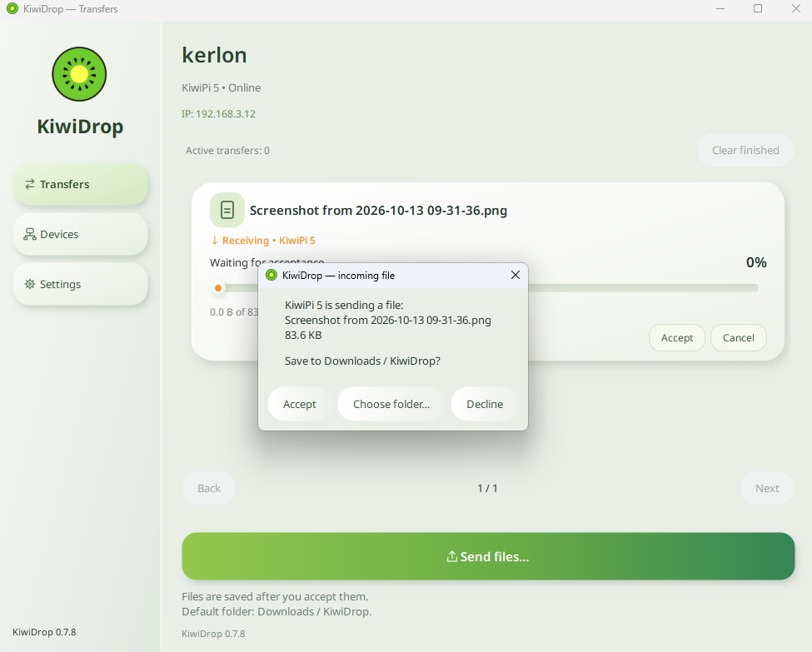Click the 0% progress value
812x652 pixels.
[x=756, y=262]
